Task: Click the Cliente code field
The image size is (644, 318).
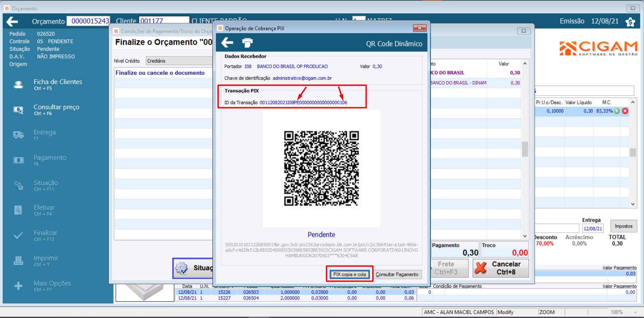Action: (164, 21)
